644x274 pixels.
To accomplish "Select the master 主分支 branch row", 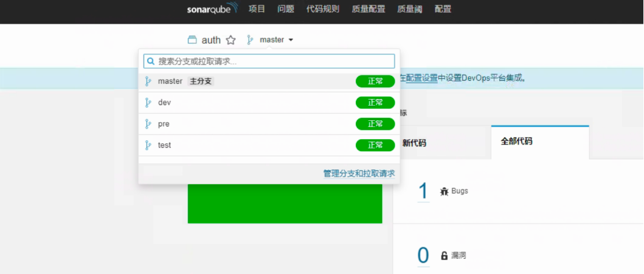I will pos(269,81).
